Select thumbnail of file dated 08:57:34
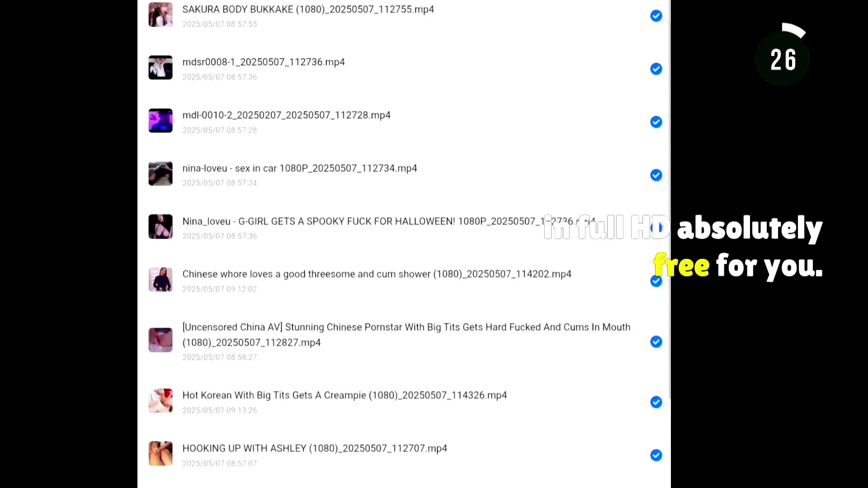Viewport: 868px width, 488px height. tap(160, 174)
